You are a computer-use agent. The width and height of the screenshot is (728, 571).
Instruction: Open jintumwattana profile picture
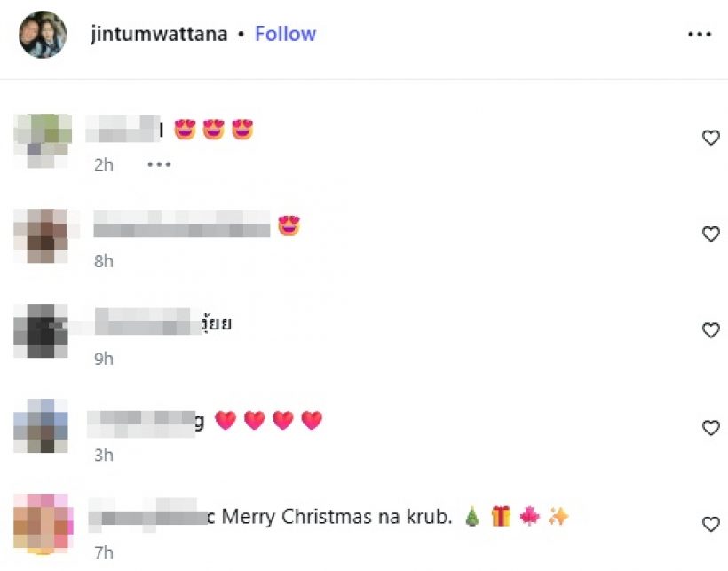43,35
